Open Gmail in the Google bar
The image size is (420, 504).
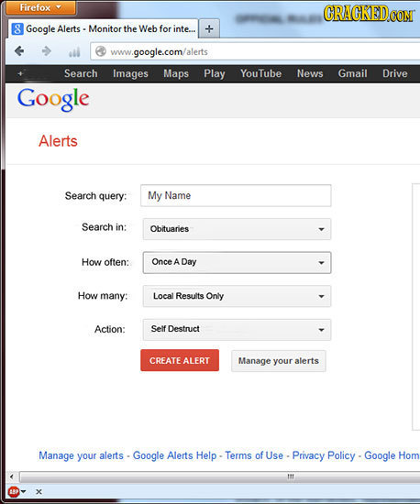click(x=352, y=73)
